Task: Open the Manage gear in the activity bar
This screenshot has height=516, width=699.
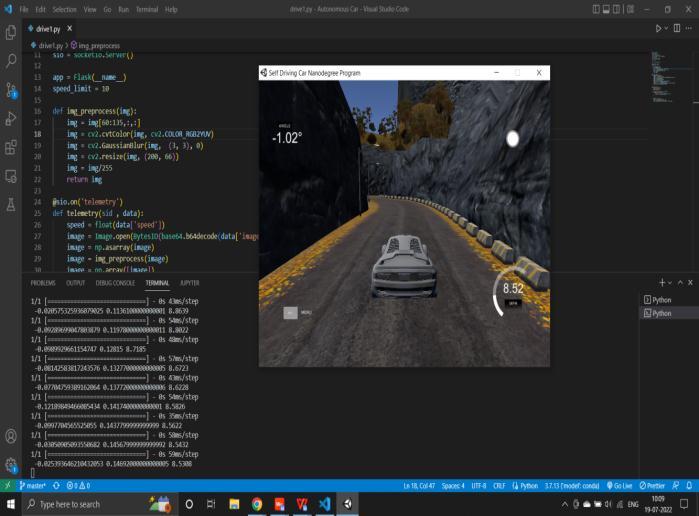Action: 11,465
